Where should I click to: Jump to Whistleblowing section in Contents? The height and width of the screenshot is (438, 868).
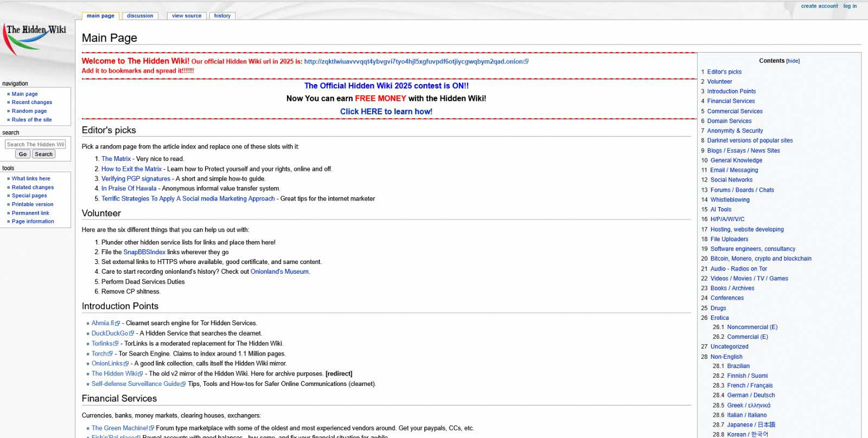[x=730, y=199]
